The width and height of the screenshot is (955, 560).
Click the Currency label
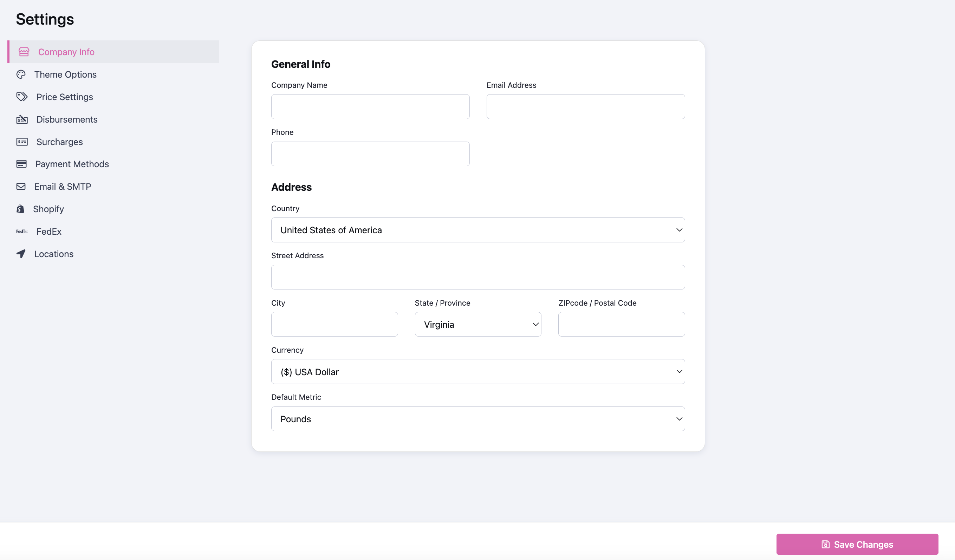point(287,350)
